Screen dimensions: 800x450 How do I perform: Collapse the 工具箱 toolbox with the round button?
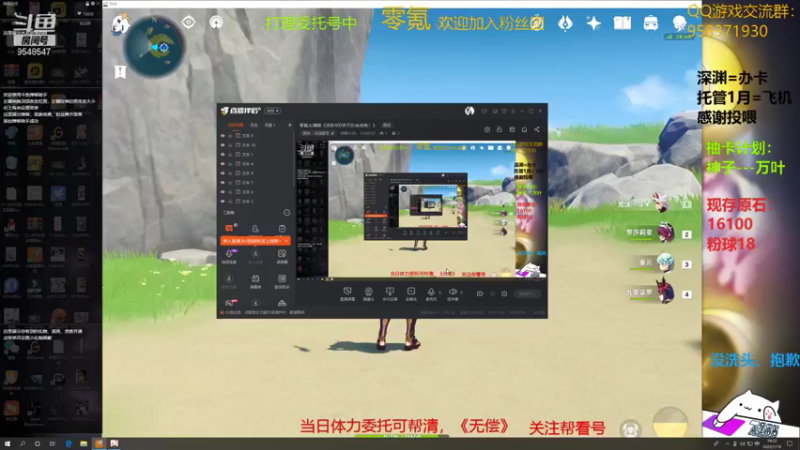pyautogui.click(x=287, y=212)
